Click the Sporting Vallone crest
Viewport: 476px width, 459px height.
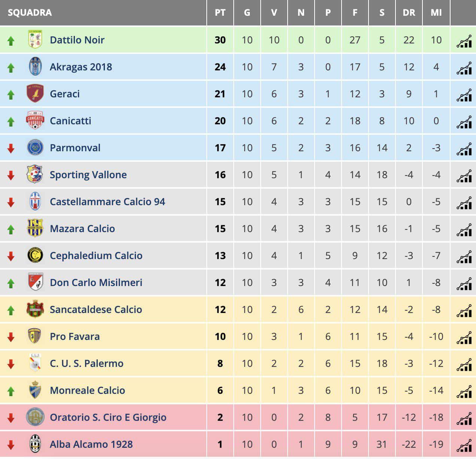[35, 174]
